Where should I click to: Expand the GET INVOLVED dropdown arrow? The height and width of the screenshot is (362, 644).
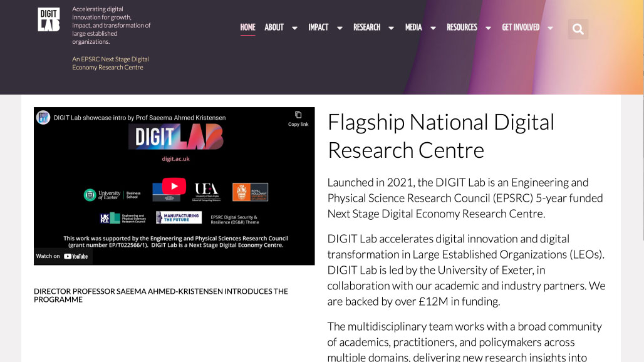[x=551, y=28]
